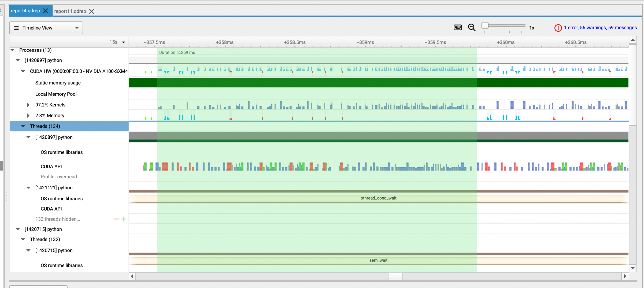
Task: Click the pthread_cond_wait event bar
Action: [x=378, y=198]
